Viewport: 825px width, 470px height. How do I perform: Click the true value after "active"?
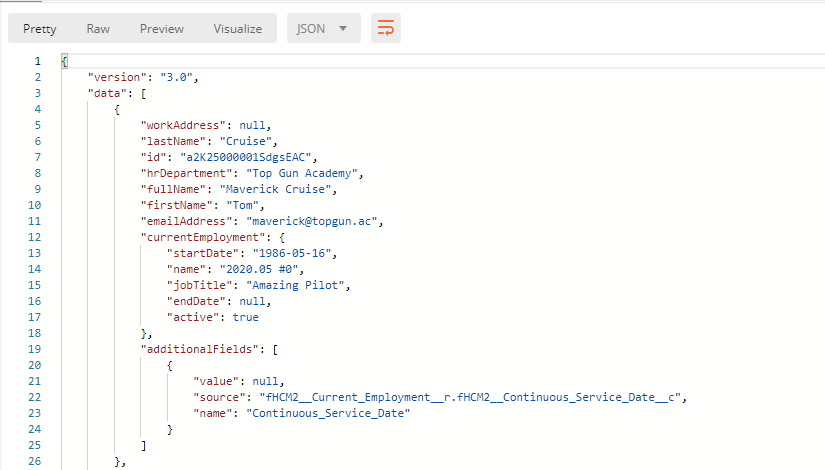click(246, 317)
